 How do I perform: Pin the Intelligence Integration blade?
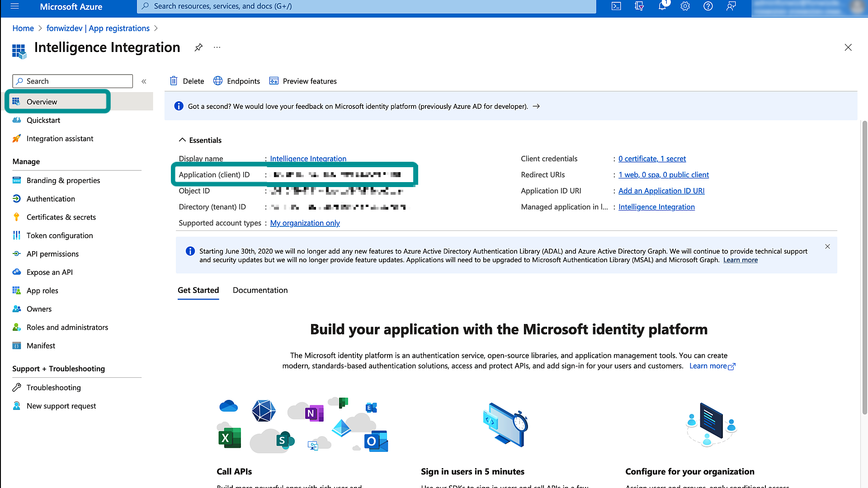tap(198, 47)
